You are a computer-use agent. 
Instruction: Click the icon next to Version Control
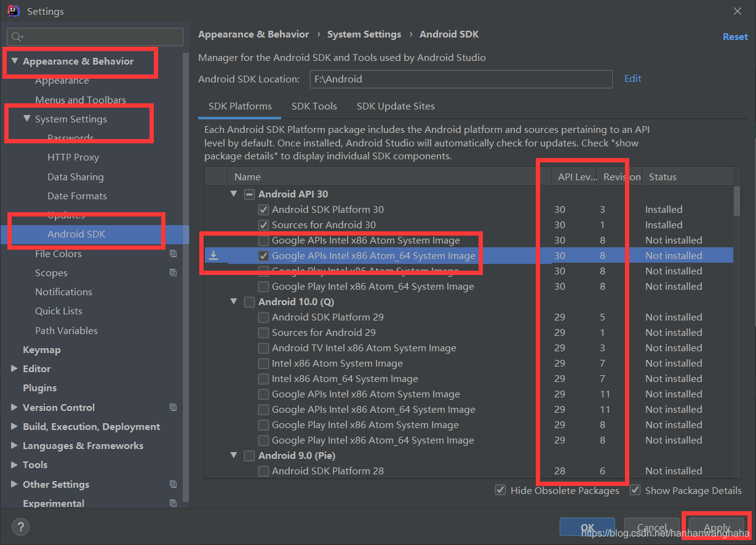pos(173,407)
